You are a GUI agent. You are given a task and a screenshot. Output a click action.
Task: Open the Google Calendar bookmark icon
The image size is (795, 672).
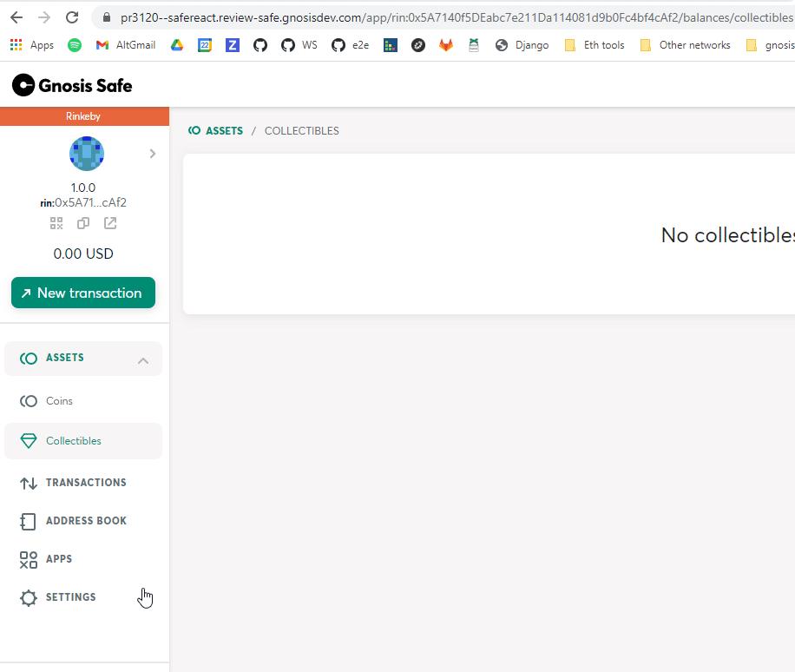point(205,45)
